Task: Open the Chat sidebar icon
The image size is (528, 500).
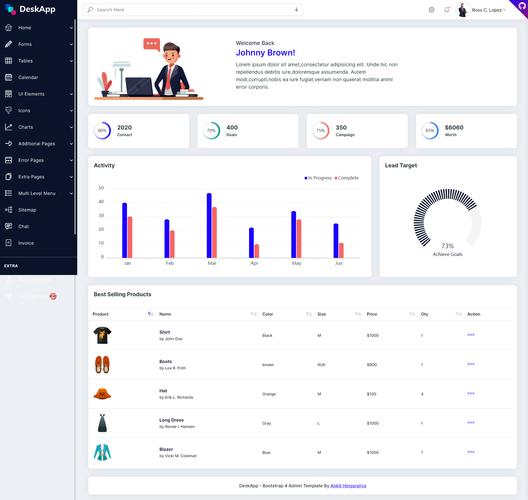Action: pyautogui.click(x=8, y=226)
